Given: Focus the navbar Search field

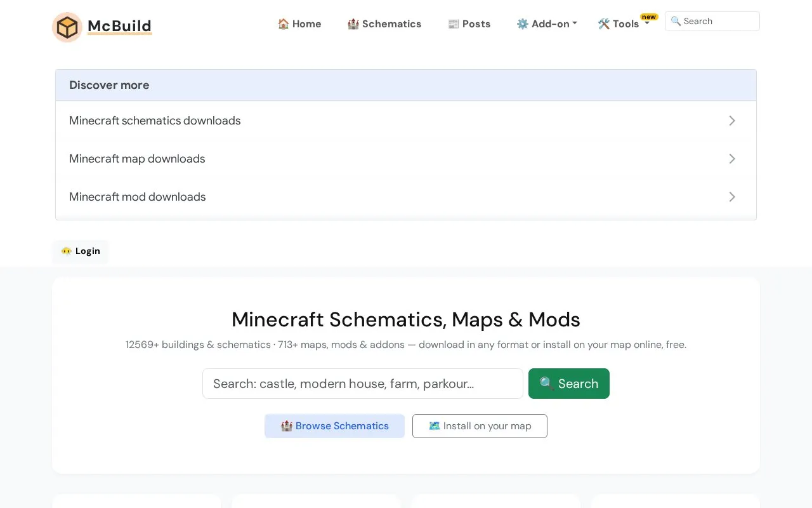Looking at the screenshot, I should tap(712, 21).
